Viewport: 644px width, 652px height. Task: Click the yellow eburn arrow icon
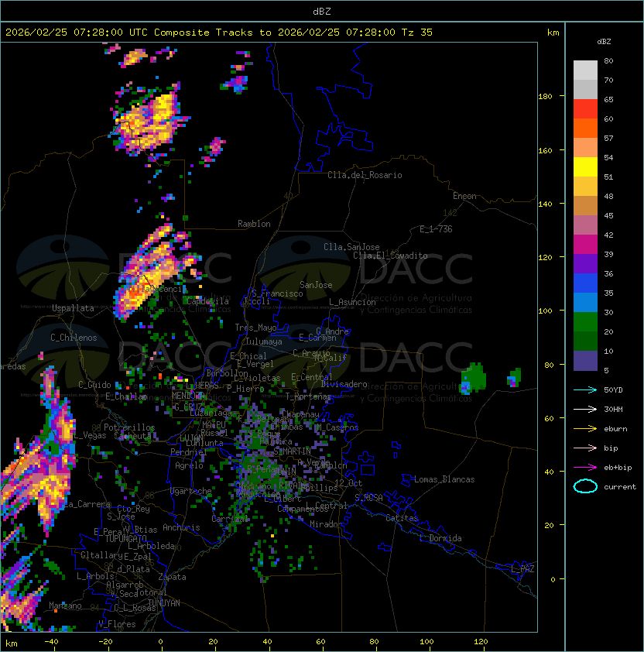click(585, 429)
